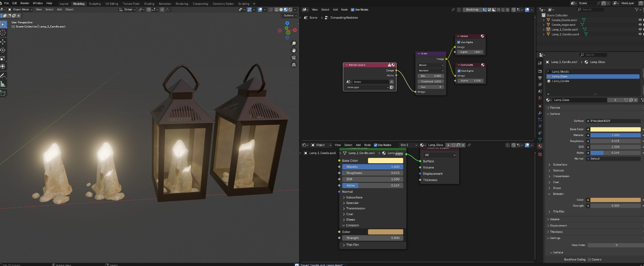Open the Material properties tab icon
Viewport: 644px width, 266px height.
click(x=540, y=146)
